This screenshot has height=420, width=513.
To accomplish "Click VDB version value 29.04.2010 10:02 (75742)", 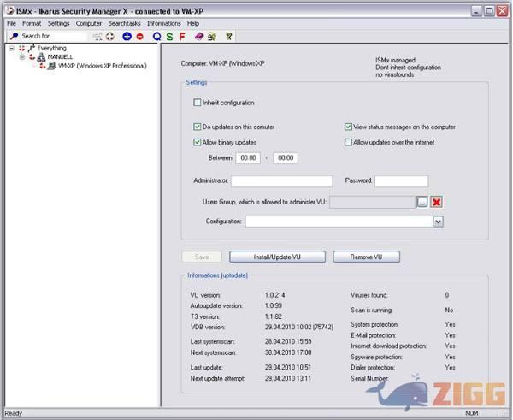I will 299,327.
